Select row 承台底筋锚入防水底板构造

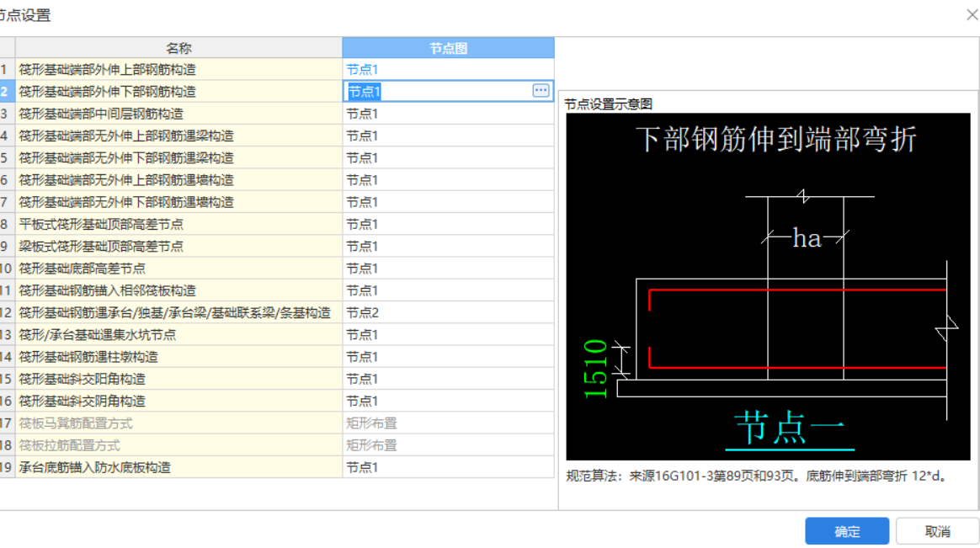pos(178,467)
